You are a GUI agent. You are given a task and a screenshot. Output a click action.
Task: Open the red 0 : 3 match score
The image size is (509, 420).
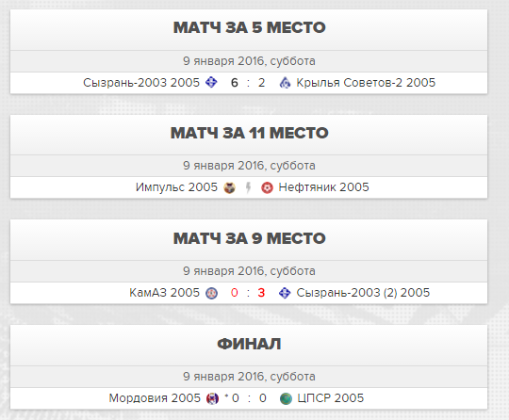(x=248, y=293)
